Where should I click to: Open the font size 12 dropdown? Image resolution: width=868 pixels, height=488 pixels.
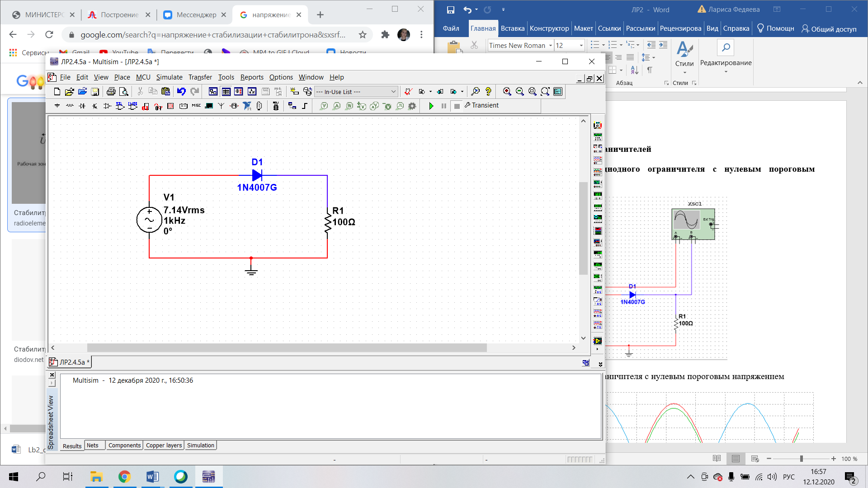coord(581,46)
